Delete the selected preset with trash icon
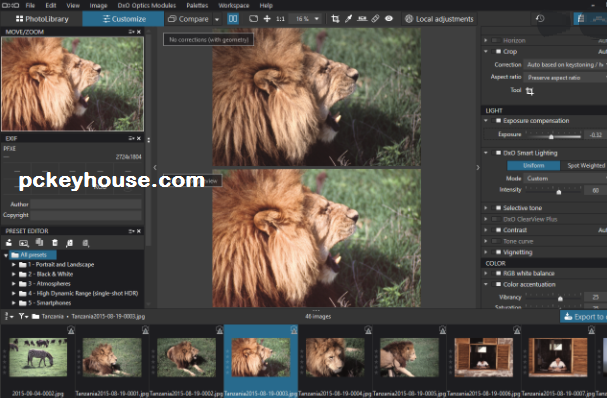The height and width of the screenshot is (398, 607). pos(55,243)
